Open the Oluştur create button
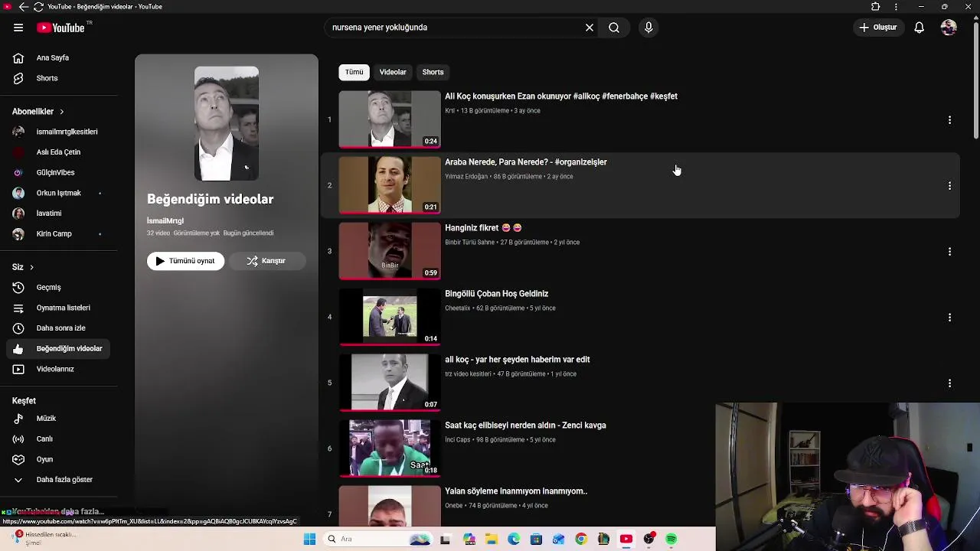Image resolution: width=980 pixels, height=551 pixels. click(878, 28)
